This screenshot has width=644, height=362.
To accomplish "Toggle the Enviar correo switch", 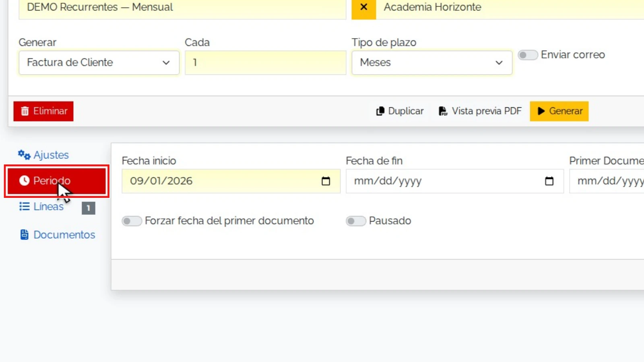I will pos(528,55).
